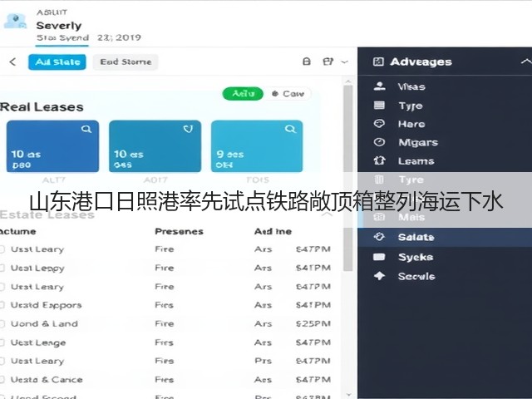The width and height of the screenshot is (532, 399).
Task: Click the Uest Lenge row name
Action: [38, 342]
